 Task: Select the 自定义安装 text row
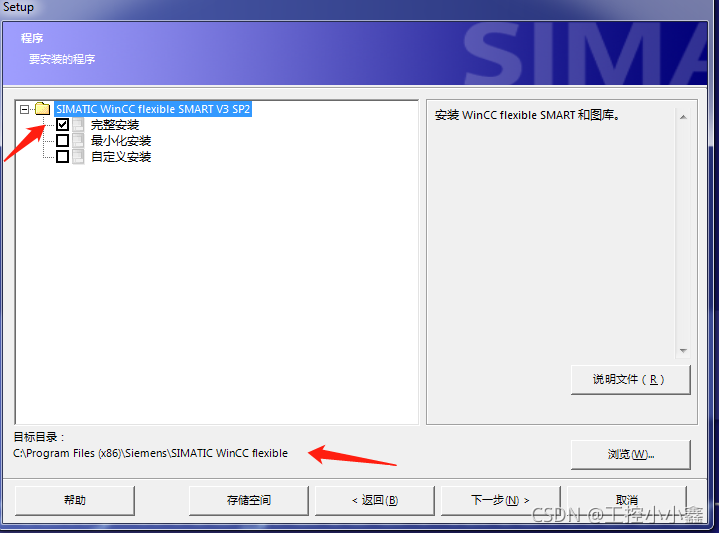121,157
